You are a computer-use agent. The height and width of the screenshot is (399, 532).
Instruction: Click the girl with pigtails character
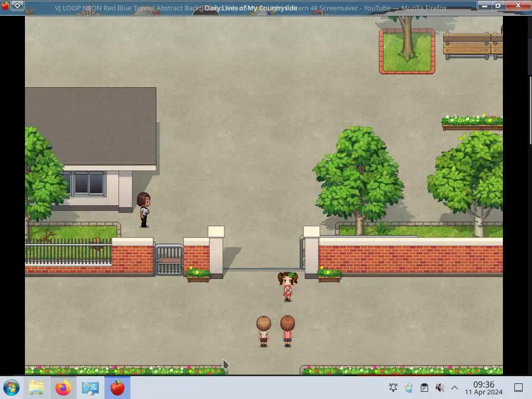(x=287, y=286)
